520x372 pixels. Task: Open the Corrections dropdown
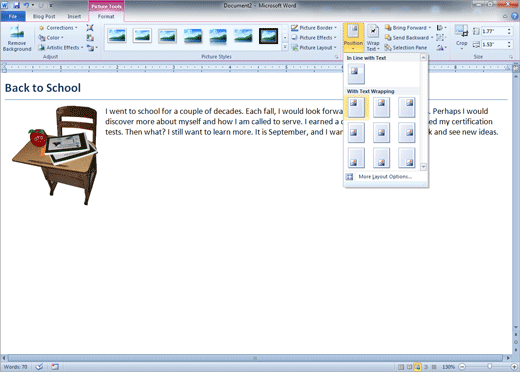(58, 28)
